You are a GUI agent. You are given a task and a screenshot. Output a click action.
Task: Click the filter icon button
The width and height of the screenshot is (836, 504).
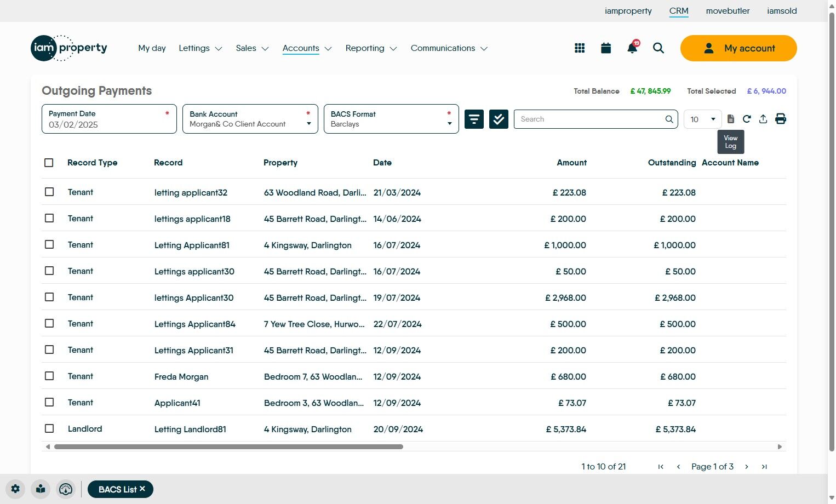click(x=474, y=119)
